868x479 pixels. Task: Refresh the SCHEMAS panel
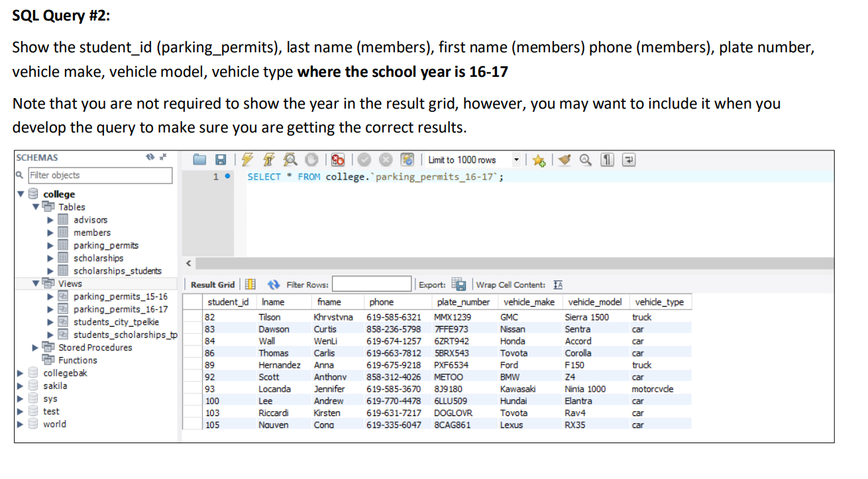[x=150, y=158]
